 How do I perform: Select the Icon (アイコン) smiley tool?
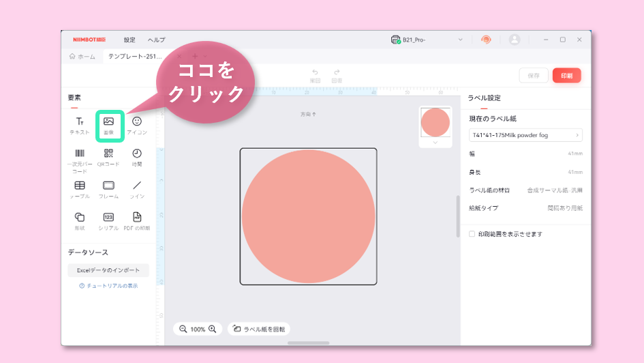point(137,126)
